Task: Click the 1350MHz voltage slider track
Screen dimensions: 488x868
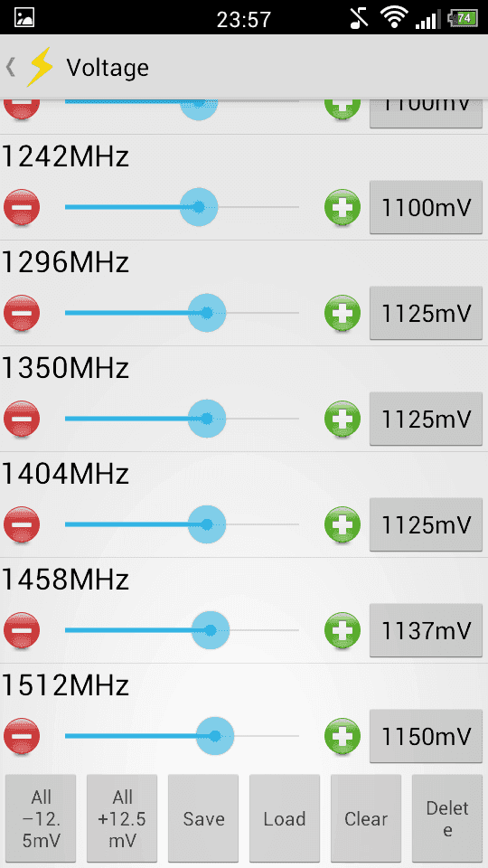Action: point(182,419)
